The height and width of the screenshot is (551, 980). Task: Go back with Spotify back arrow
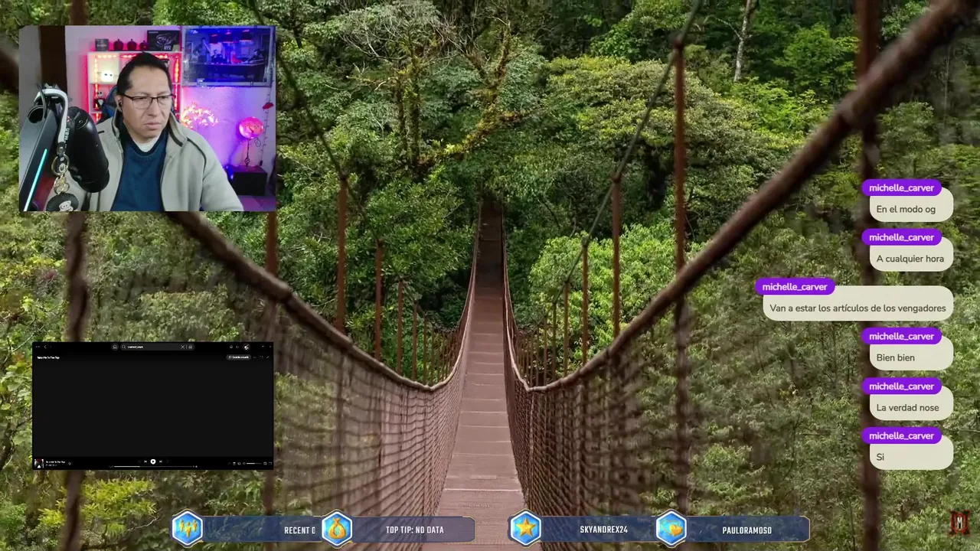(x=45, y=347)
